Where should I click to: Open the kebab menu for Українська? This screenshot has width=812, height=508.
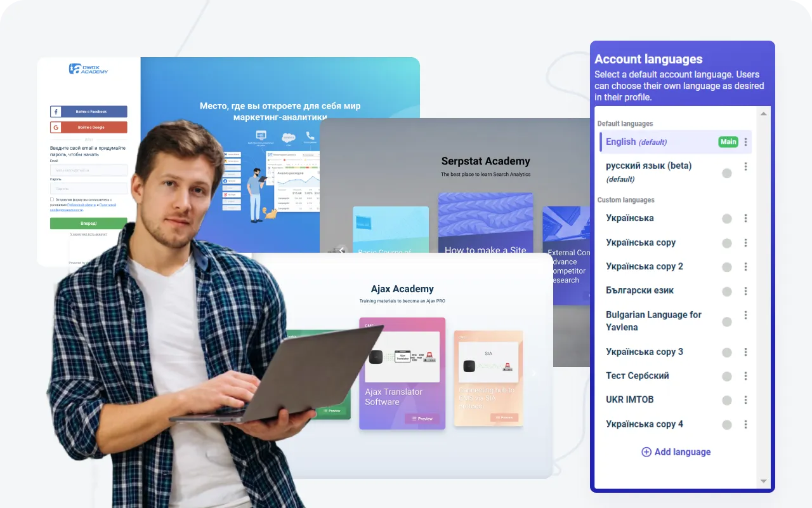(745, 218)
